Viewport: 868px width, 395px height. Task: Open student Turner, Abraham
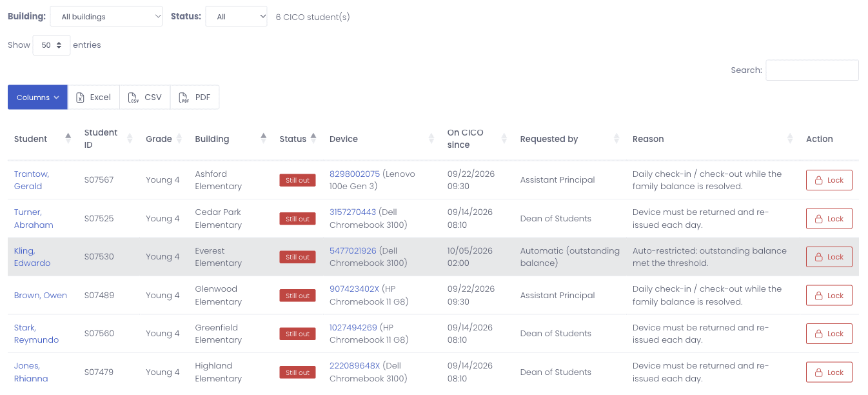tap(34, 219)
